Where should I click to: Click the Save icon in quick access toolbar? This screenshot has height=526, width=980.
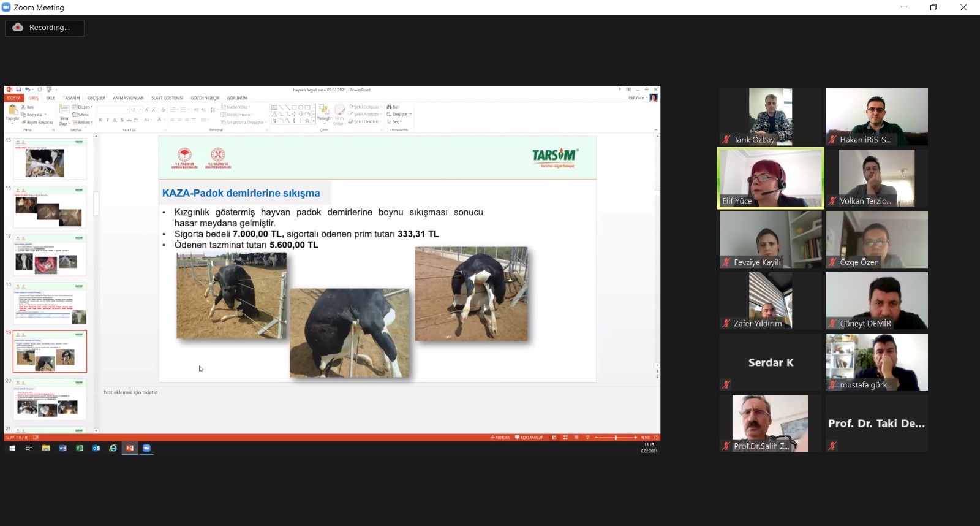[x=19, y=90]
